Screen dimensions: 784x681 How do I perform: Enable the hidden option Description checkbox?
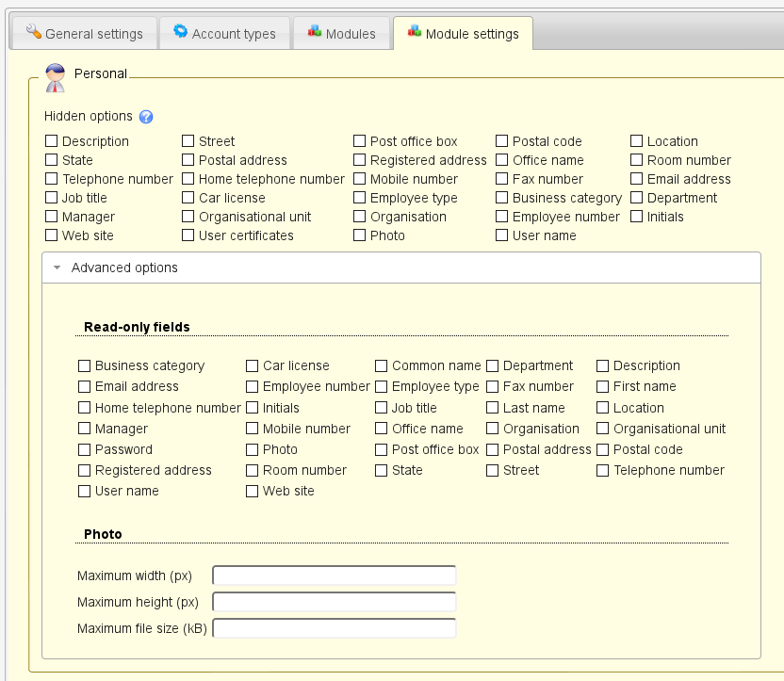(x=52, y=141)
